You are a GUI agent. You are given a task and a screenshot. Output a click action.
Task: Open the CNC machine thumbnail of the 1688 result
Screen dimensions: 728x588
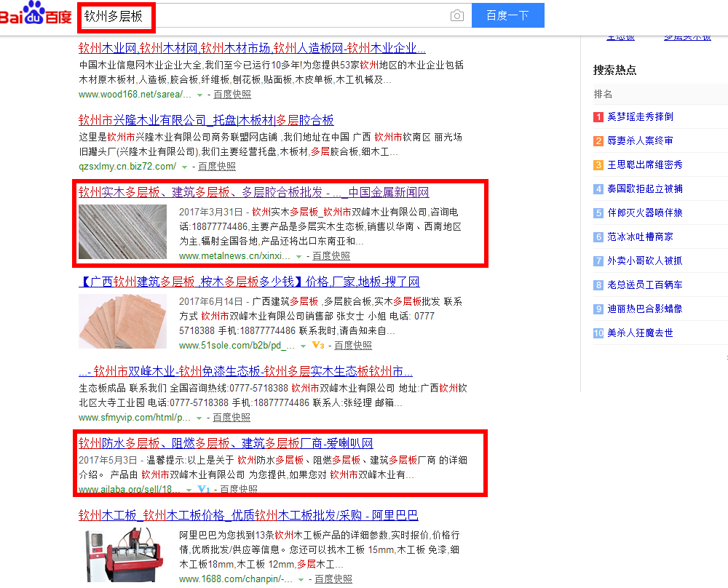[x=122, y=555]
